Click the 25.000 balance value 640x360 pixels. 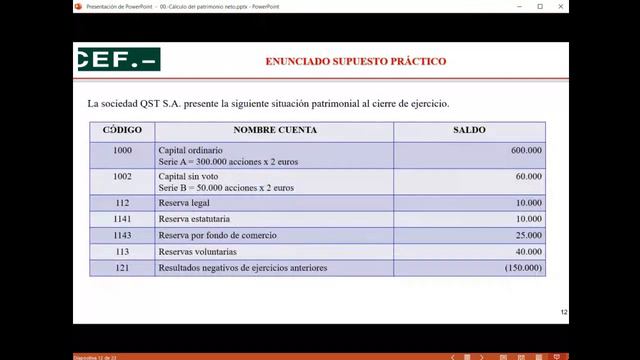point(529,236)
